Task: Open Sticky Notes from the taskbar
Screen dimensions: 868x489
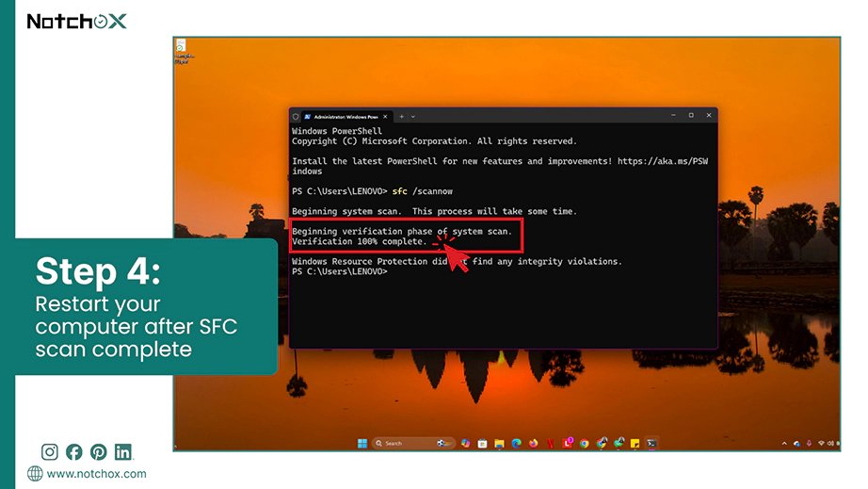Action: [x=635, y=443]
